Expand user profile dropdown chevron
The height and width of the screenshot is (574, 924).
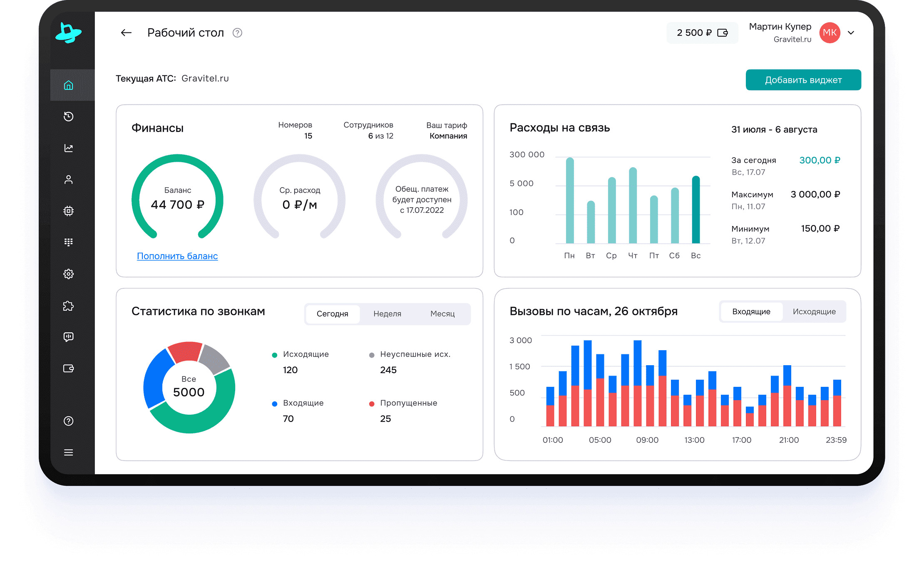click(851, 33)
